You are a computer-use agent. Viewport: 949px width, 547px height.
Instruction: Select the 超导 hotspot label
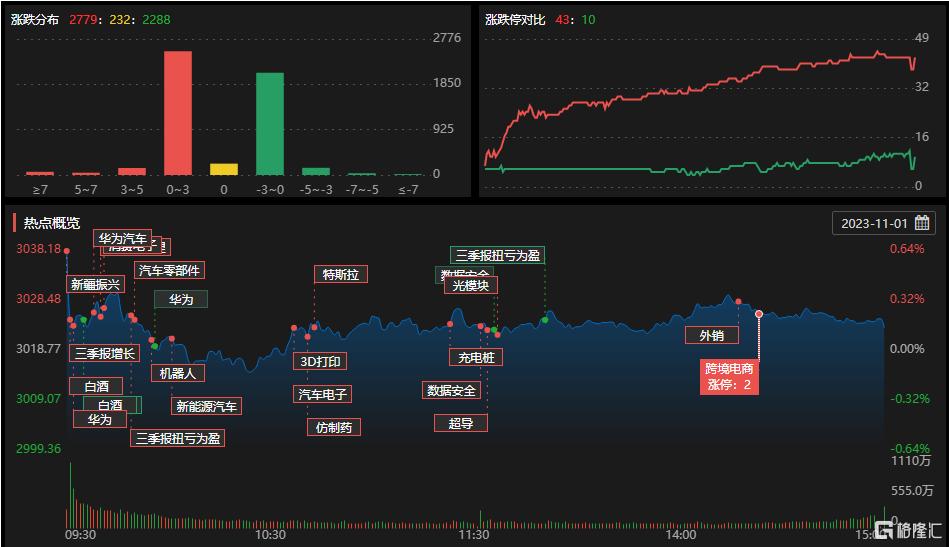tap(461, 423)
